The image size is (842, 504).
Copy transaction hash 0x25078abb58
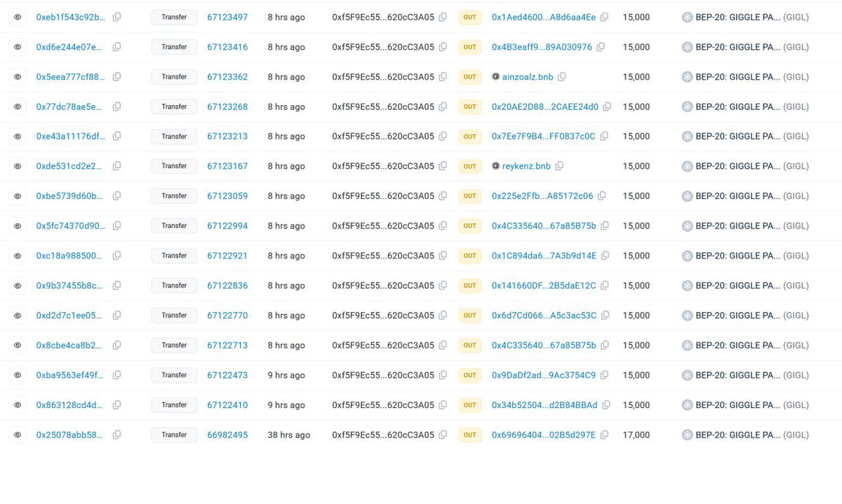click(116, 435)
